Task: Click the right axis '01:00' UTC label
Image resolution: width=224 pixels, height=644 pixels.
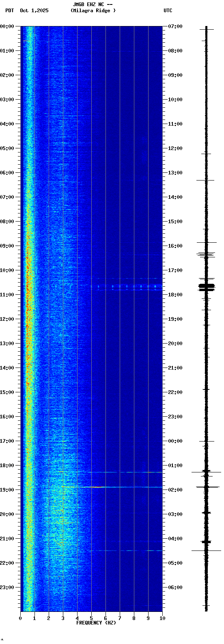Action: tap(175, 466)
